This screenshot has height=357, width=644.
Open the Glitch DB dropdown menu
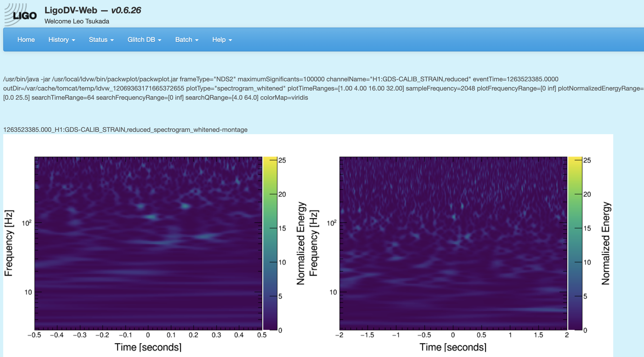[x=144, y=40]
